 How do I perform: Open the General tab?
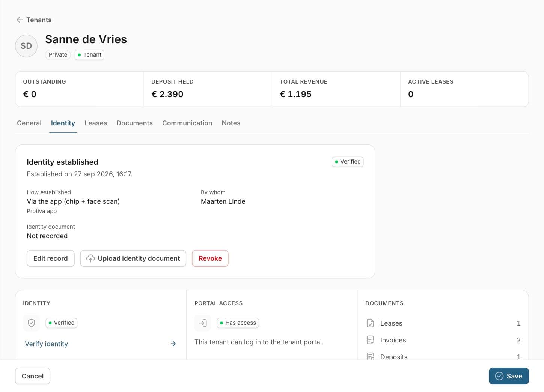tap(29, 123)
